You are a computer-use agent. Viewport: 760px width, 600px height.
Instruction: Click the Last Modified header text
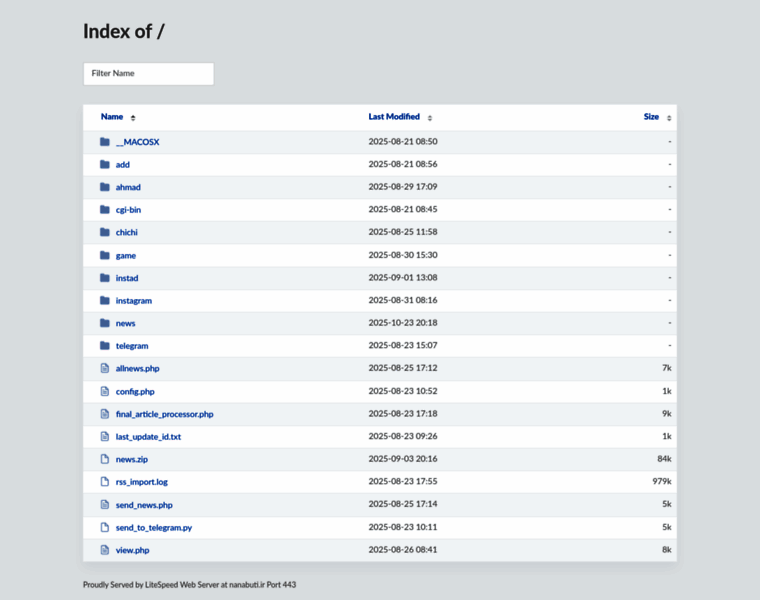coord(394,117)
